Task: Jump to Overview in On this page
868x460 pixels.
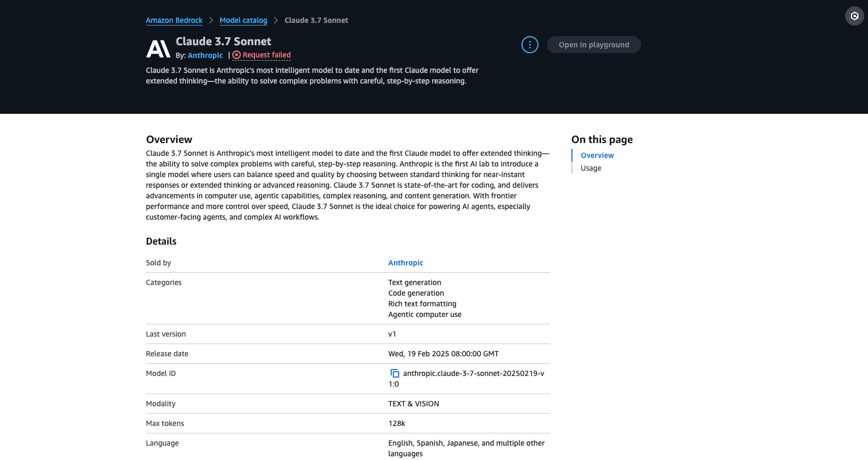Action: (597, 155)
